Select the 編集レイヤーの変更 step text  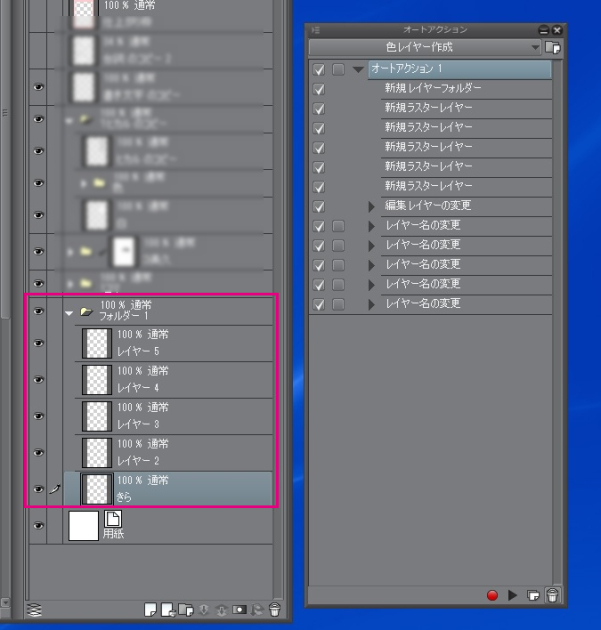click(x=428, y=206)
